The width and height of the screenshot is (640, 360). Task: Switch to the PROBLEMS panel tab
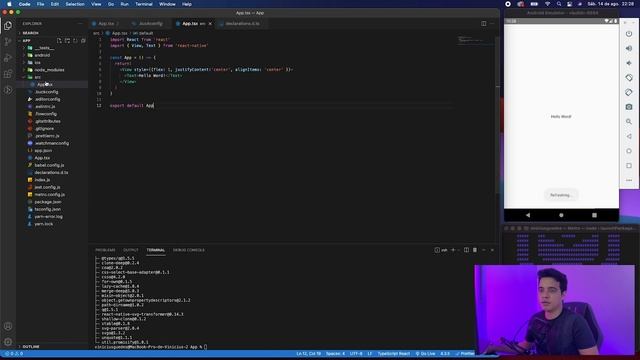tap(105, 250)
